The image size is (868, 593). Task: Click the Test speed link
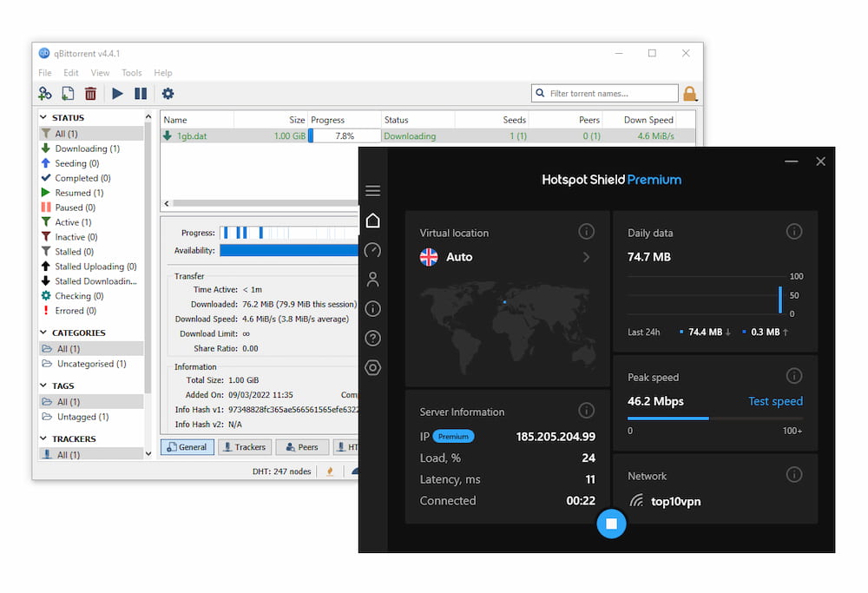[x=775, y=401]
